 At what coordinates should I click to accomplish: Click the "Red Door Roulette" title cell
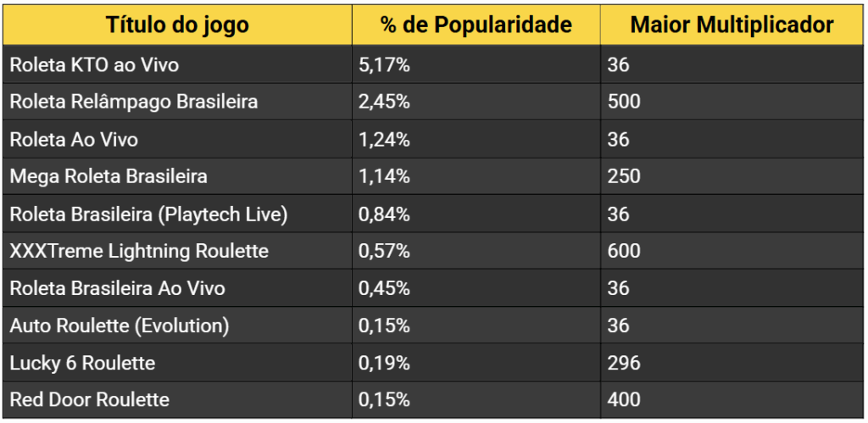coord(90,399)
